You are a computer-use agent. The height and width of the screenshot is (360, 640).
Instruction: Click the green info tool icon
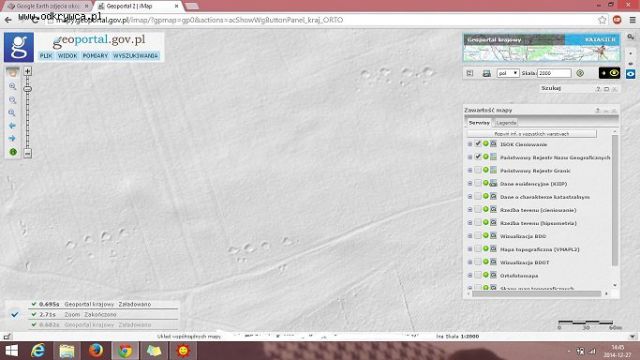pos(13,152)
